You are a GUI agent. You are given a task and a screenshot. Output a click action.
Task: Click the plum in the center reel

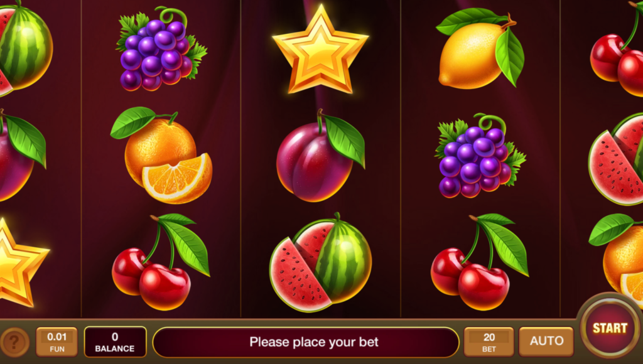click(320, 156)
